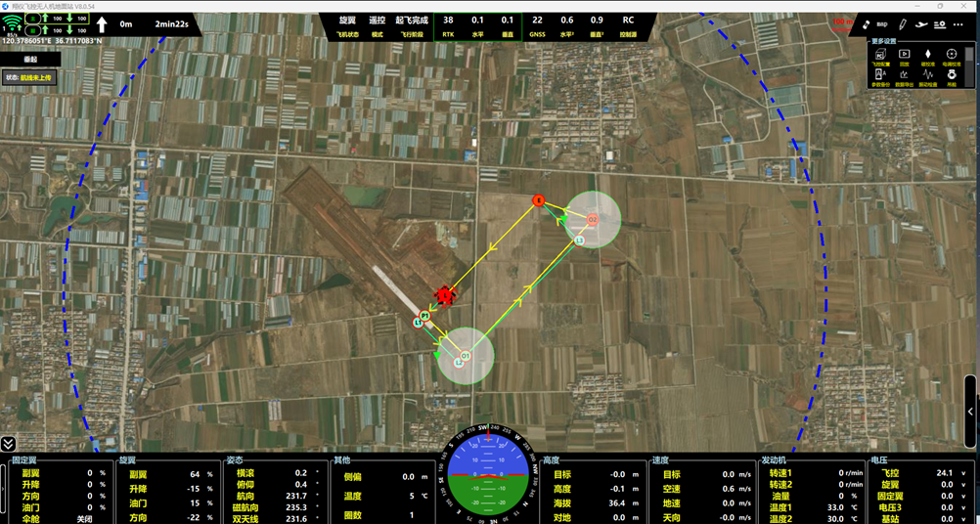Select the 副 secondary link indicator
Viewport: 980px width, 524px height.
pos(32,30)
